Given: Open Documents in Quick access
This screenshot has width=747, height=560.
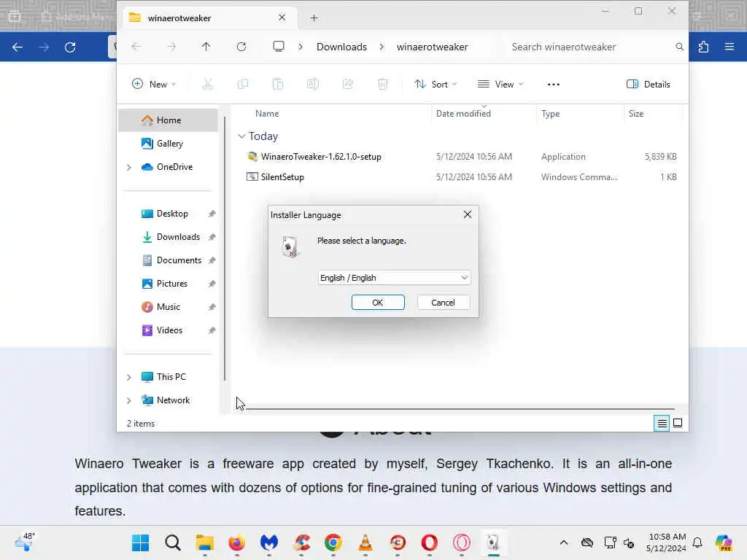Looking at the screenshot, I should coord(169,260).
